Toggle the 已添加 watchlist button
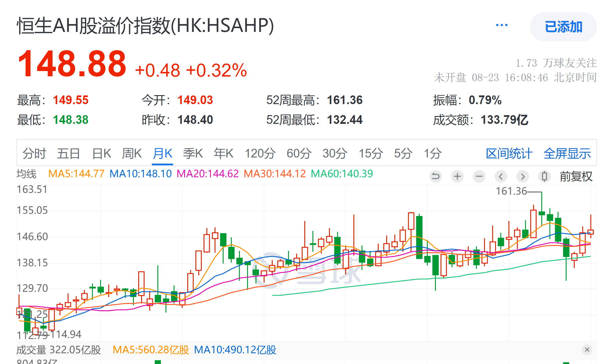604x364 pixels. [563, 27]
